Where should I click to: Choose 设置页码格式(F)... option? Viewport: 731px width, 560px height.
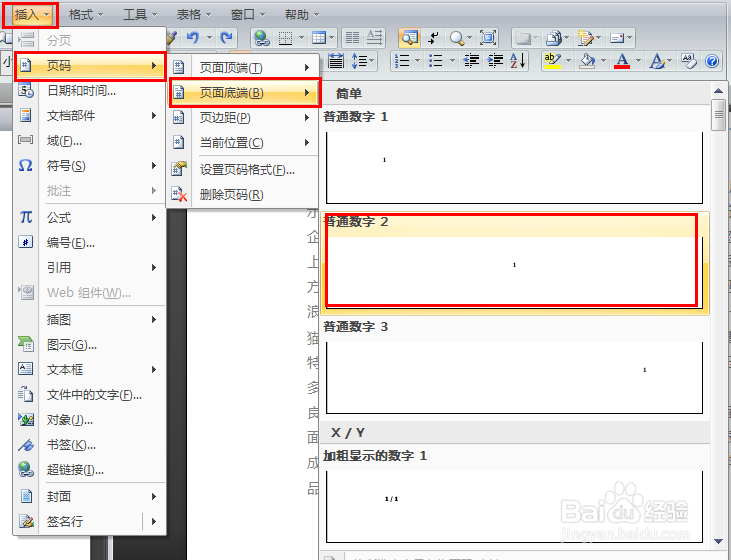click(242, 170)
